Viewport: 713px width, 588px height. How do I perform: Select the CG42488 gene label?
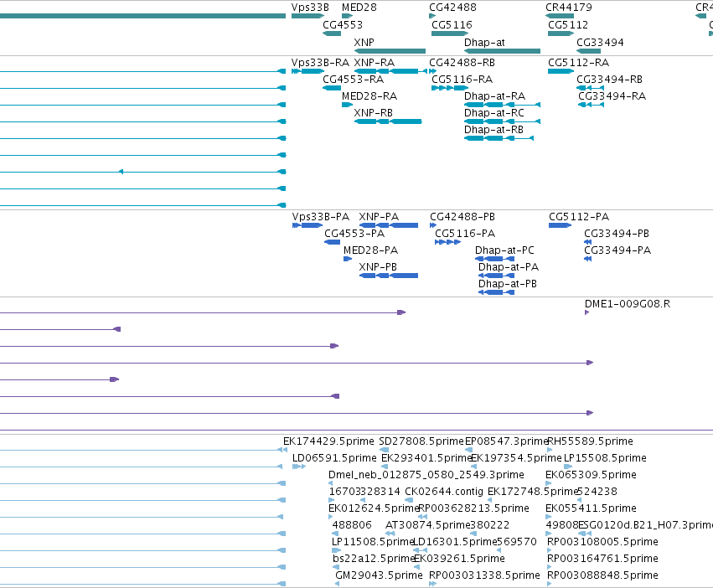[453, 8]
